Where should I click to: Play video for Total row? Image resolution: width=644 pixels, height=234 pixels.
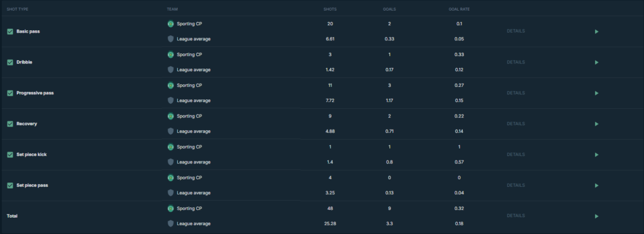pos(597,216)
